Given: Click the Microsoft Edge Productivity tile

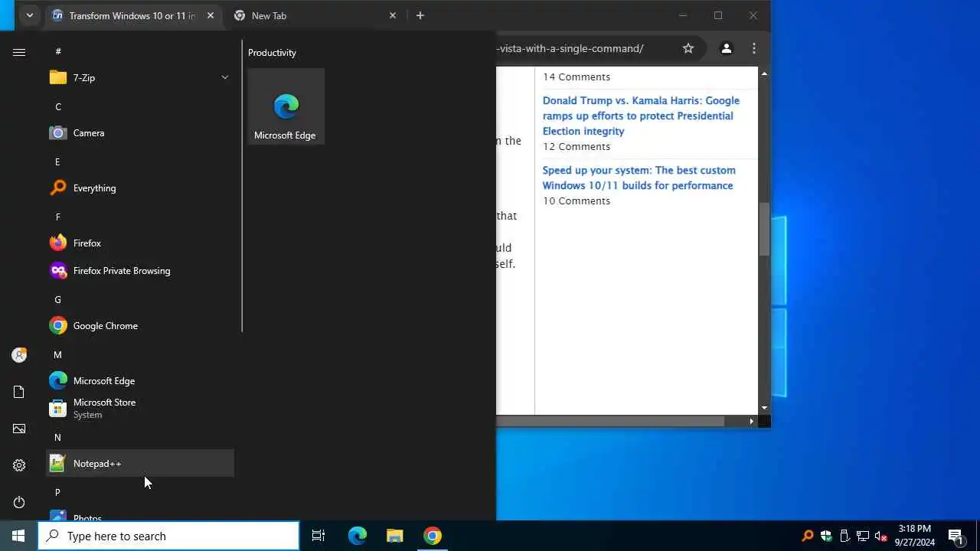Looking at the screenshot, I should point(286,106).
